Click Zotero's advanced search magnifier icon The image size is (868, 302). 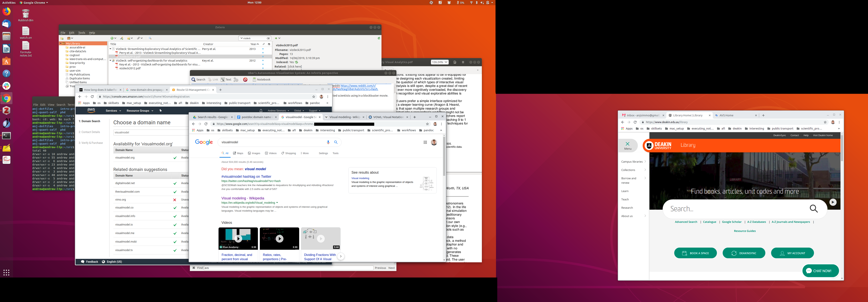[x=150, y=38]
